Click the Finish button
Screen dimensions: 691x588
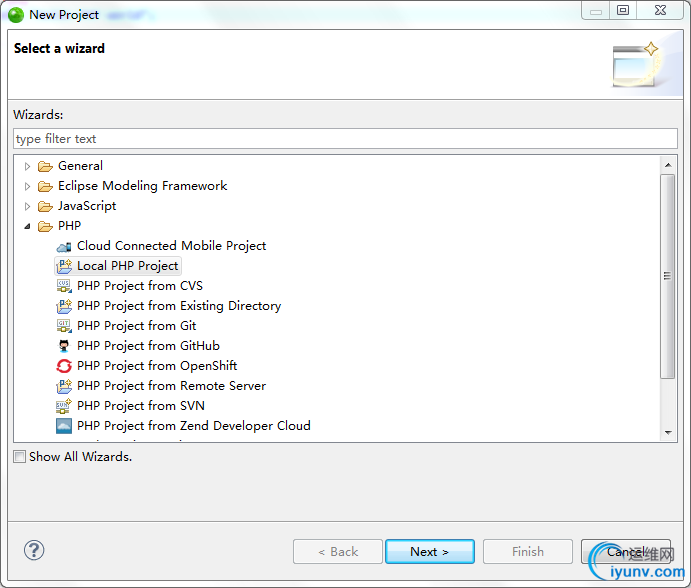tap(528, 551)
